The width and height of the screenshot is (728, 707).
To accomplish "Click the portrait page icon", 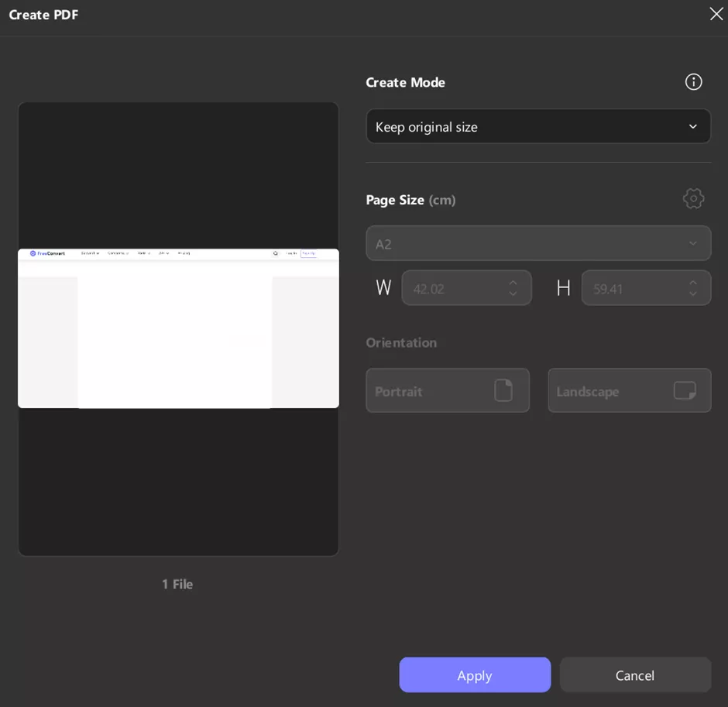I will (x=503, y=391).
